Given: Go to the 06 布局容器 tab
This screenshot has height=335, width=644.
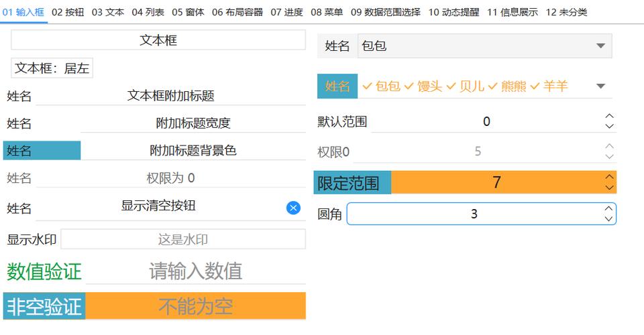Looking at the screenshot, I should [x=237, y=12].
